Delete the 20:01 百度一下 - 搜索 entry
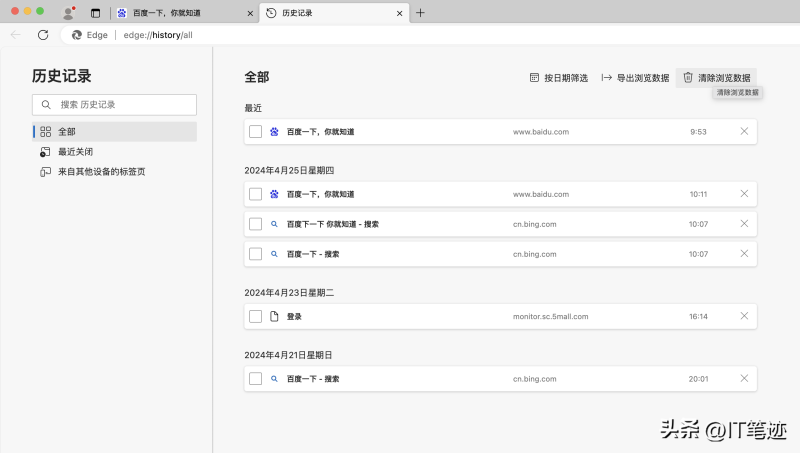The width and height of the screenshot is (800, 453). (x=744, y=378)
